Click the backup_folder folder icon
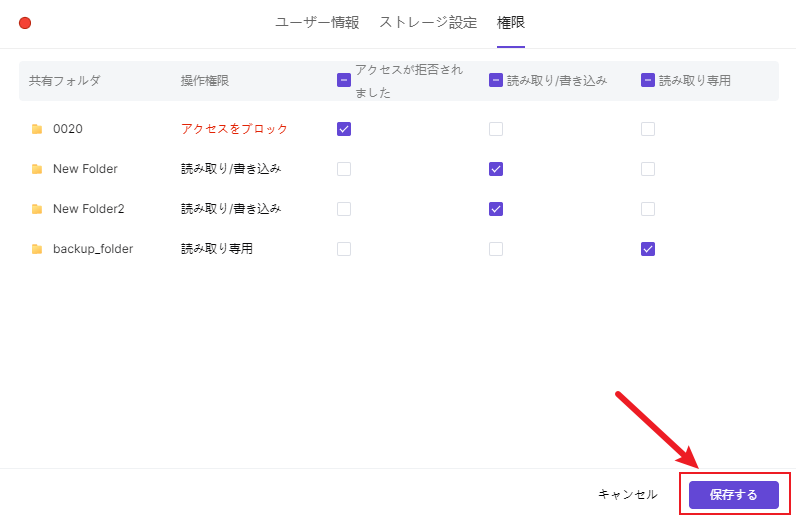The height and width of the screenshot is (516, 796). pos(37,249)
